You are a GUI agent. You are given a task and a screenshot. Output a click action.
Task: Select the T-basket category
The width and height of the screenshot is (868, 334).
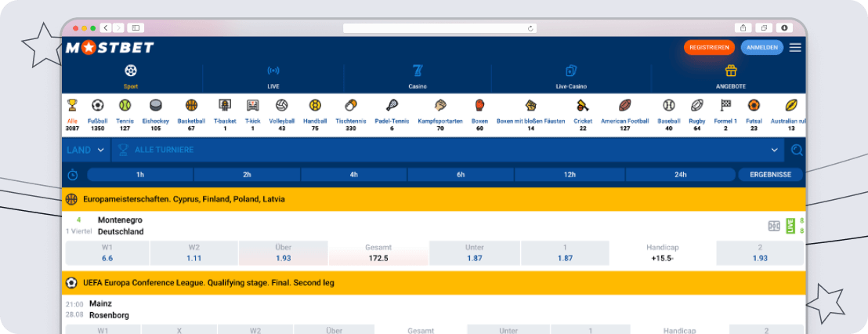pos(225,115)
